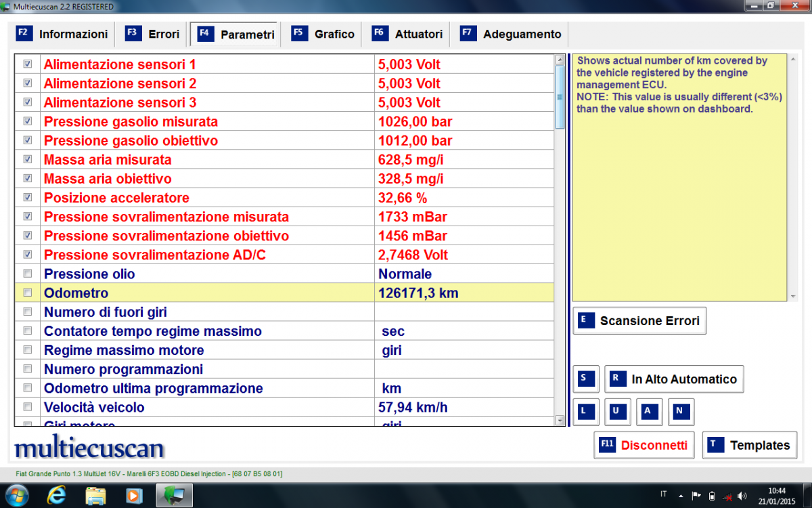Open the taskbar clock showing 10:44
The height and width of the screenshot is (508, 812).
pyautogui.click(x=777, y=495)
